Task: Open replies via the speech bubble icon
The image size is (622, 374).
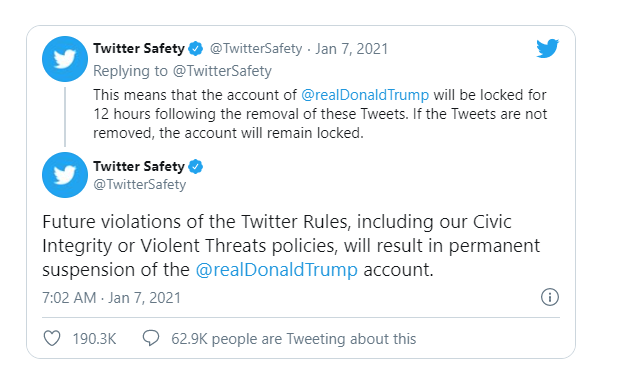Action: [x=151, y=338]
